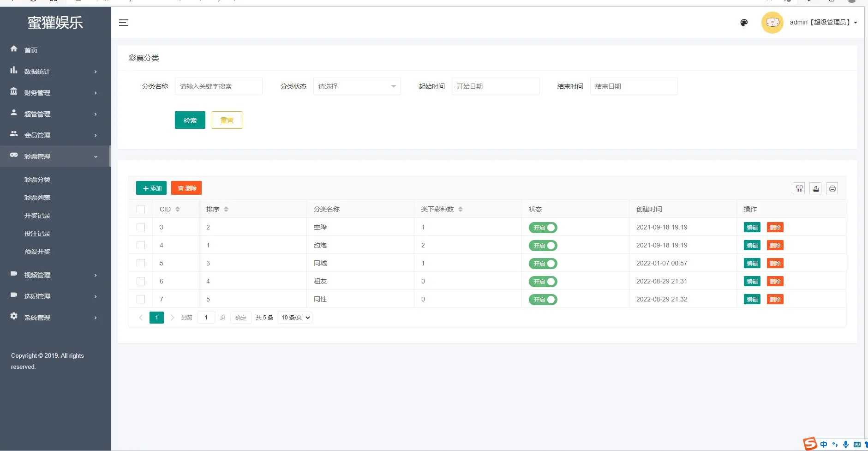Open the 彩票列表 submenu item
The image size is (868, 451).
point(37,198)
